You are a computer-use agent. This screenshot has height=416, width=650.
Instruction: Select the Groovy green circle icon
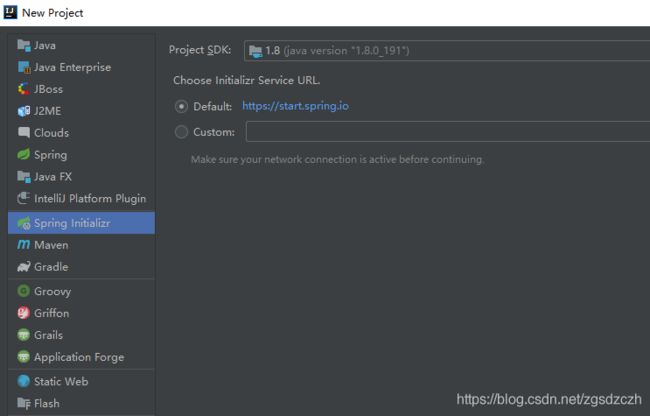point(24,291)
